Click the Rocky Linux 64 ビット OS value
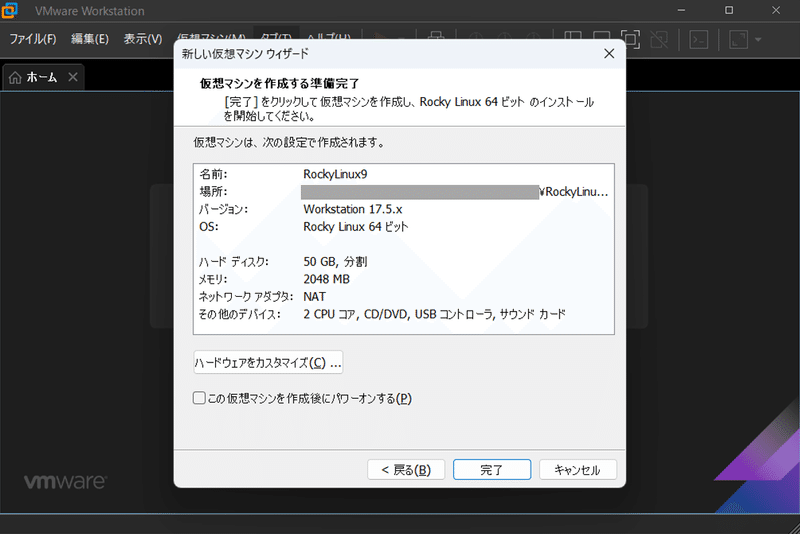This screenshot has height=534, width=800. pos(356,226)
